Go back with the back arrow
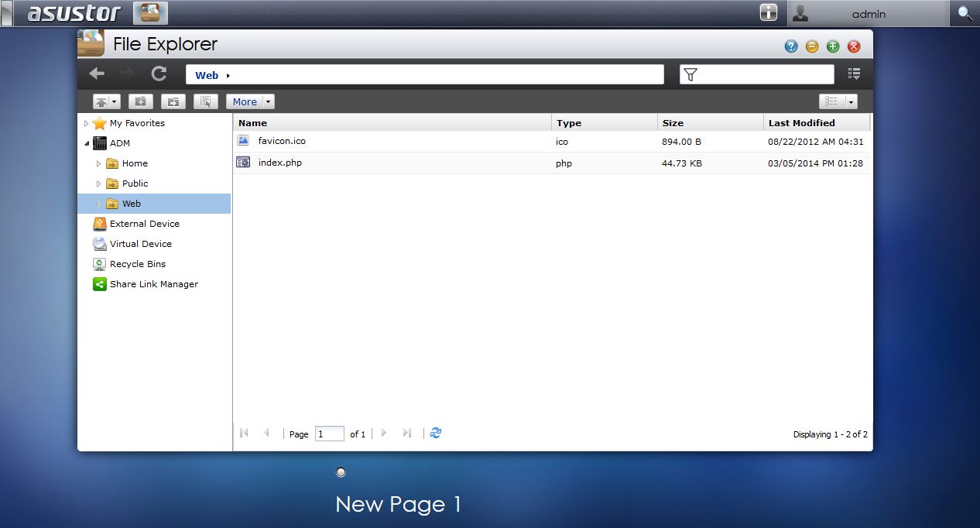This screenshot has height=528, width=980. [x=97, y=74]
